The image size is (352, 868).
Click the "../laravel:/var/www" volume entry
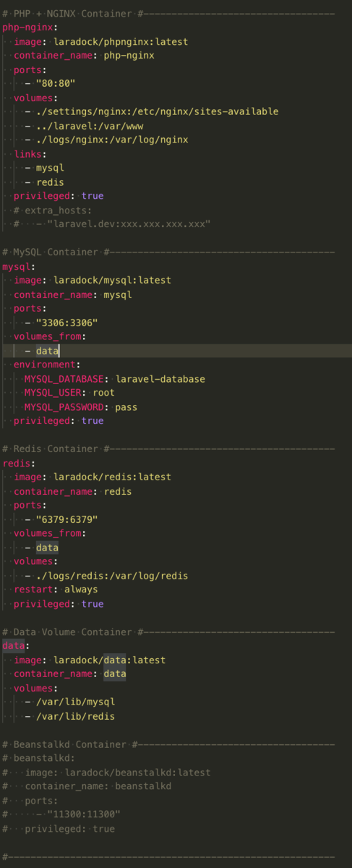(90, 126)
